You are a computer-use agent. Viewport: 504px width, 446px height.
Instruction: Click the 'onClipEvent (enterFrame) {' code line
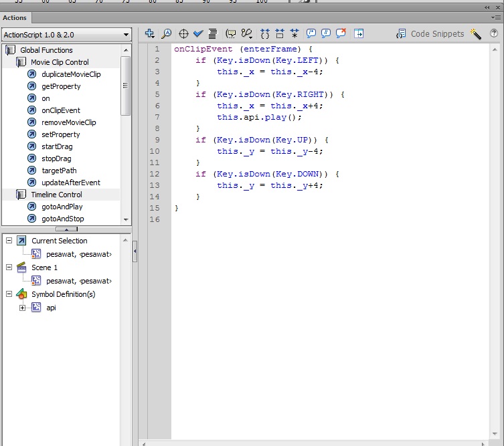pos(243,49)
